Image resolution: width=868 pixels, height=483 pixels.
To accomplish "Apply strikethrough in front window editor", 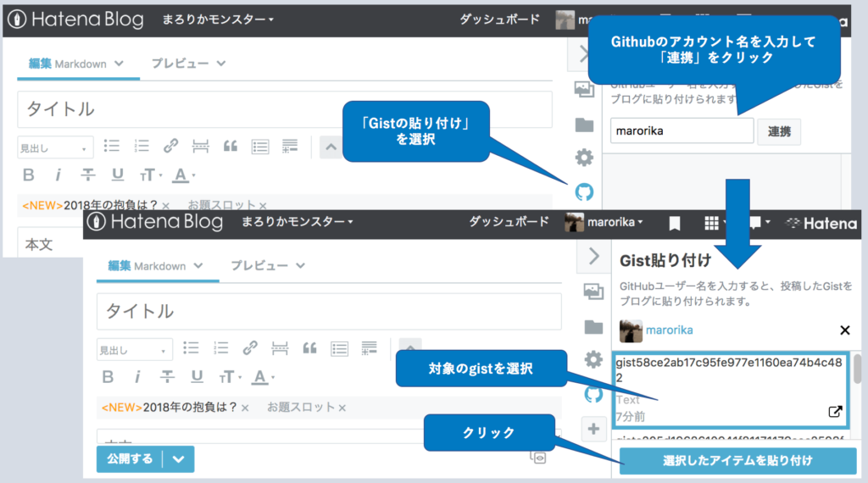I will [167, 377].
